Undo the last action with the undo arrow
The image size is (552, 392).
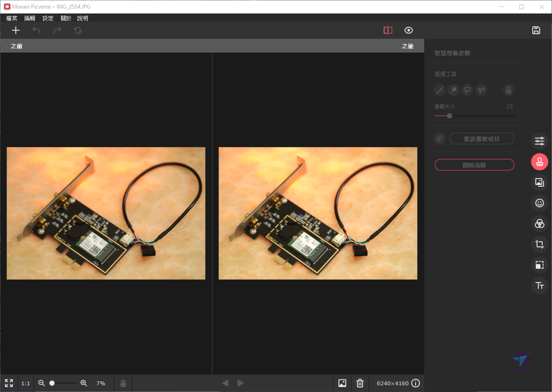36,30
